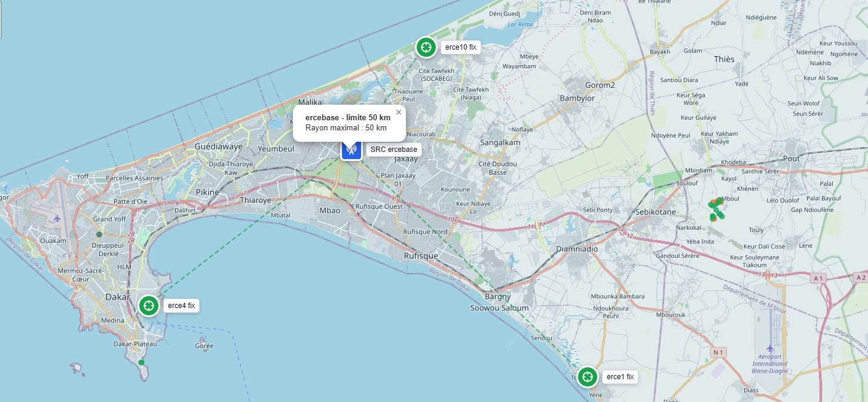Image resolution: width=868 pixels, height=402 pixels.
Task: Click the plane icon near Ouakam
Action: click(57, 218)
